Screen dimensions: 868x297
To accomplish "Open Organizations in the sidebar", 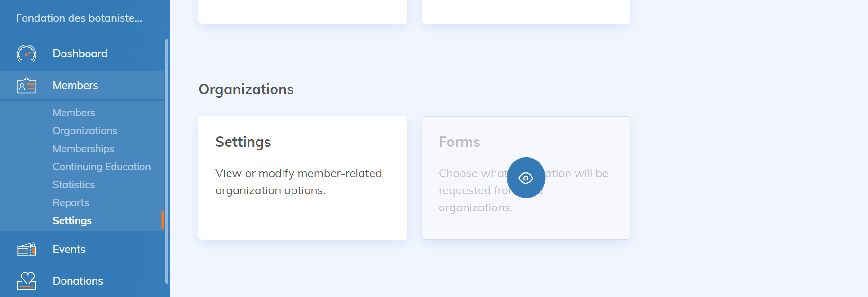I will pos(85,131).
